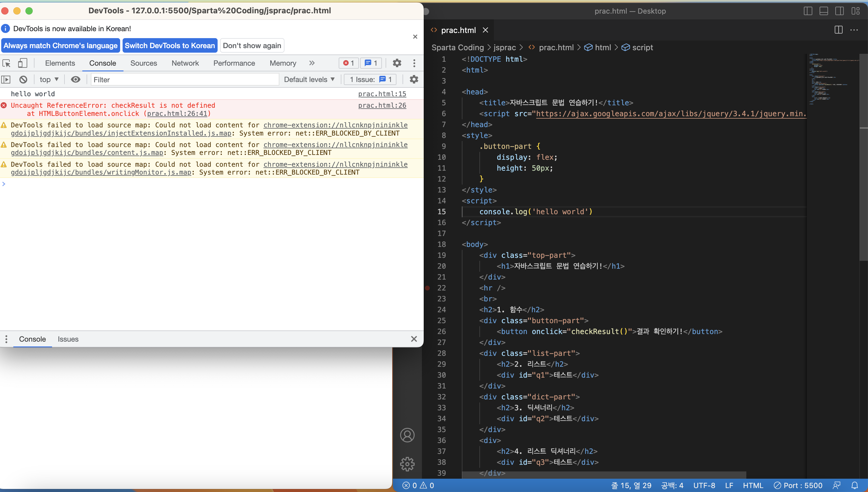This screenshot has width=868, height=492.
Task: Focus the console Filter input
Action: click(185, 79)
